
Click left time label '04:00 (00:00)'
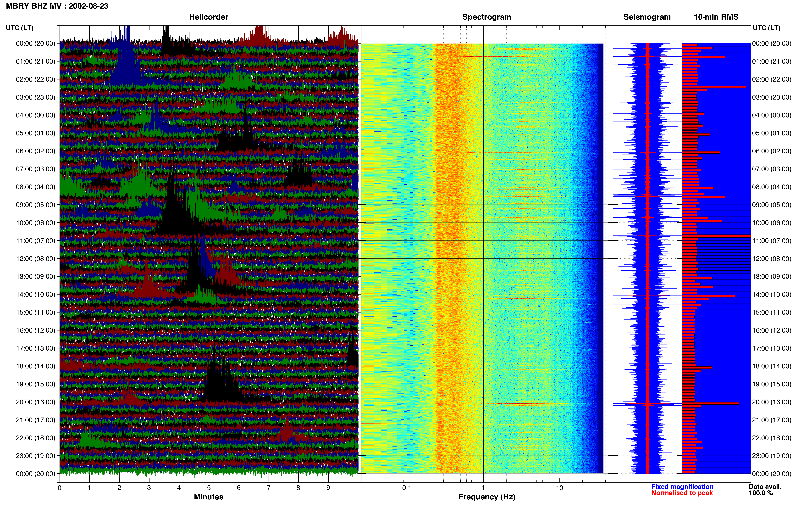[x=36, y=115]
